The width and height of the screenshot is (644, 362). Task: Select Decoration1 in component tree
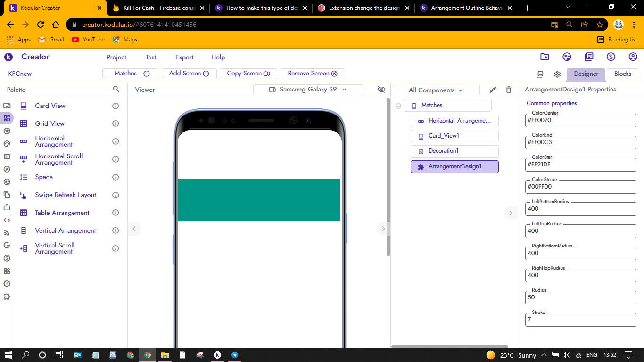click(x=454, y=151)
